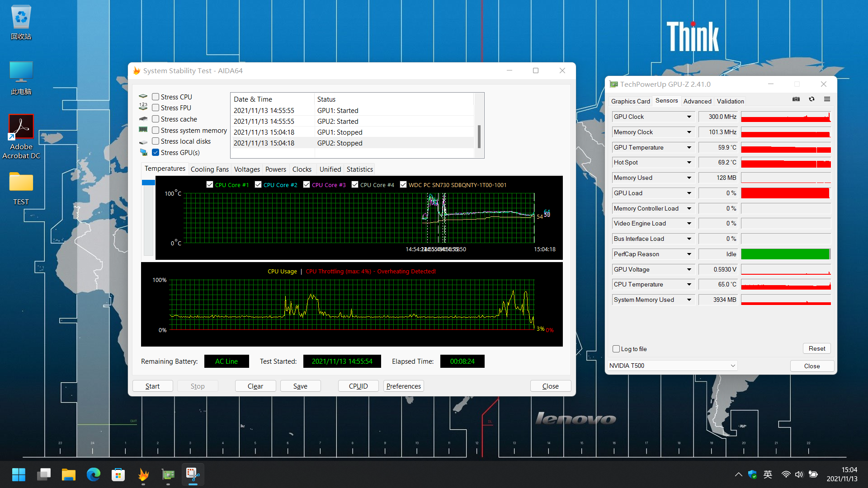The width and height of the screenshot is (868, 488).
Task: Enable Stress system memory checkbox
Action: click(x=156, y=130)
